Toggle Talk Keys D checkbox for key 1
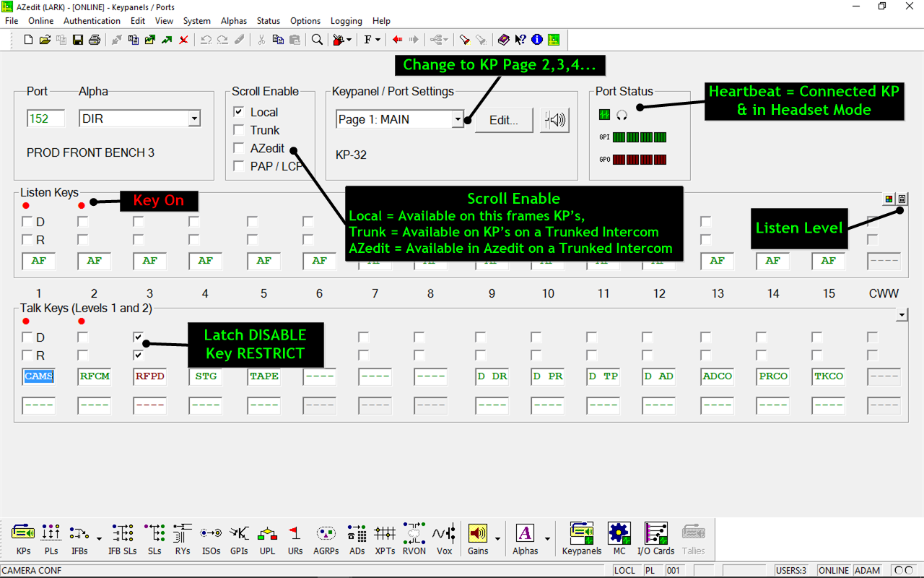The width and height of the screenshot is (924, 578). (x=27, y=337)
